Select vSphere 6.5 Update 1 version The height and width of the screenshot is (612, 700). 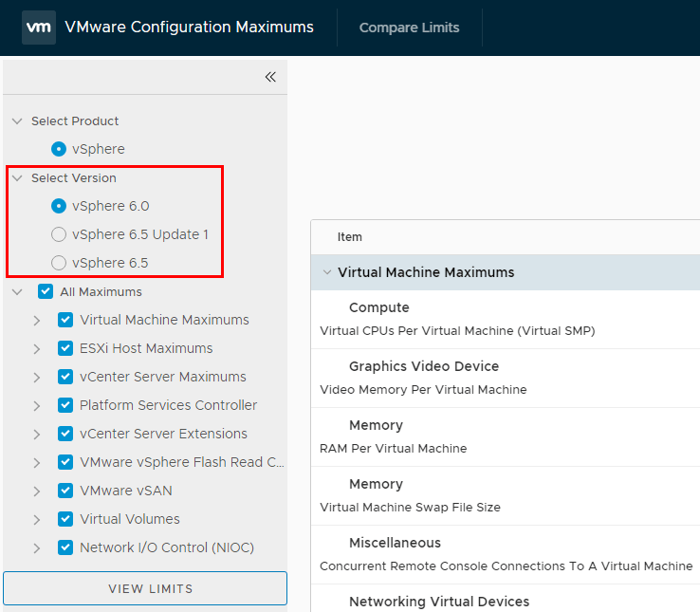(x=59, y=234)
